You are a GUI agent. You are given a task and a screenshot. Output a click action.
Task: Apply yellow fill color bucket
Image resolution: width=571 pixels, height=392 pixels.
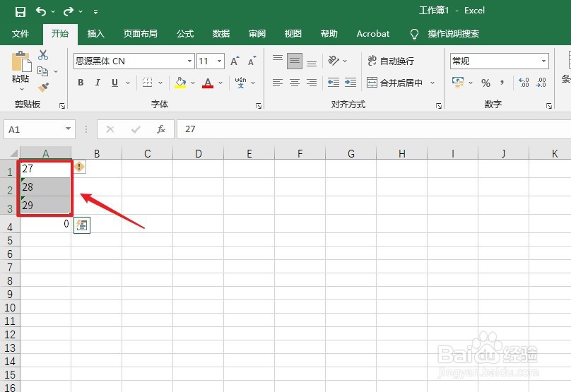pyautogui.click(x=181, y=83)
